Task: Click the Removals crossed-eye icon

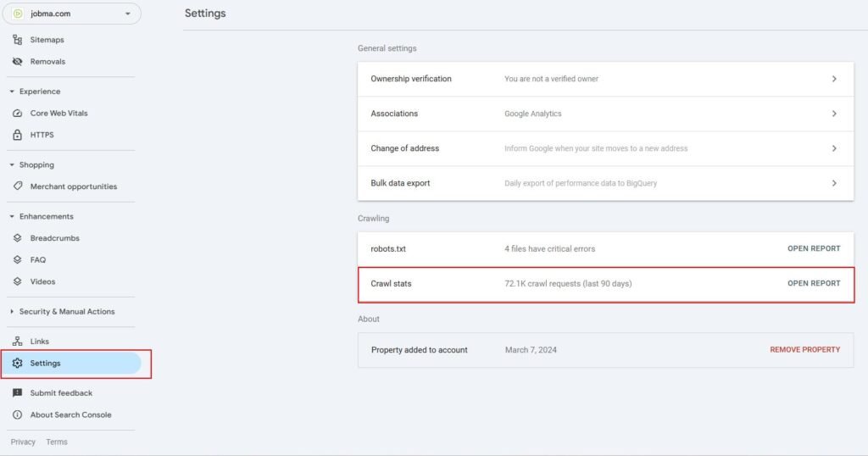Action: [17, 61]
